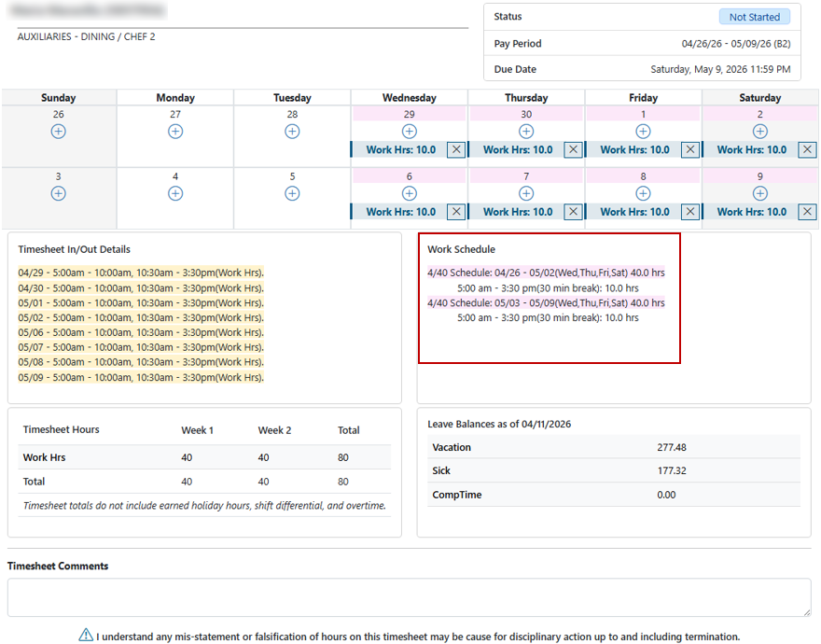The width and height of the screenshot is (821, 644).
Task: Click the CompTime balance value 0.00
Action: pos(666,495)
